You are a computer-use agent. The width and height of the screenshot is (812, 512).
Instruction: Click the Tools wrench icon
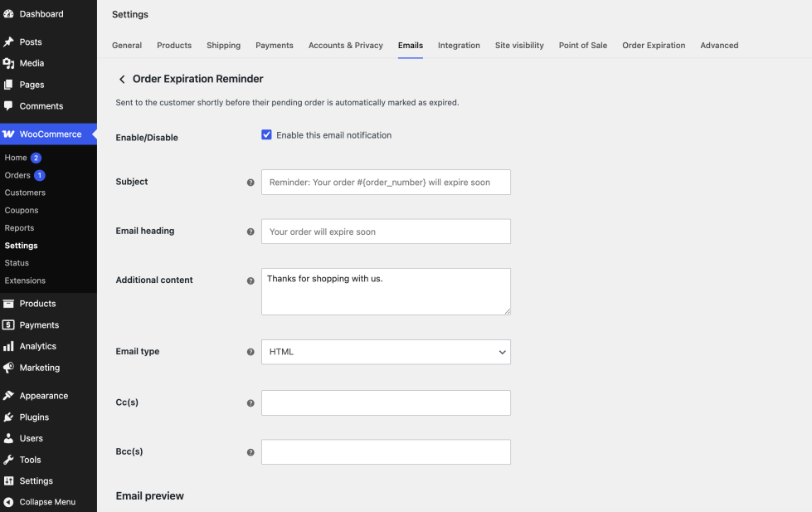pyautogui.click(x=8, y=460)
